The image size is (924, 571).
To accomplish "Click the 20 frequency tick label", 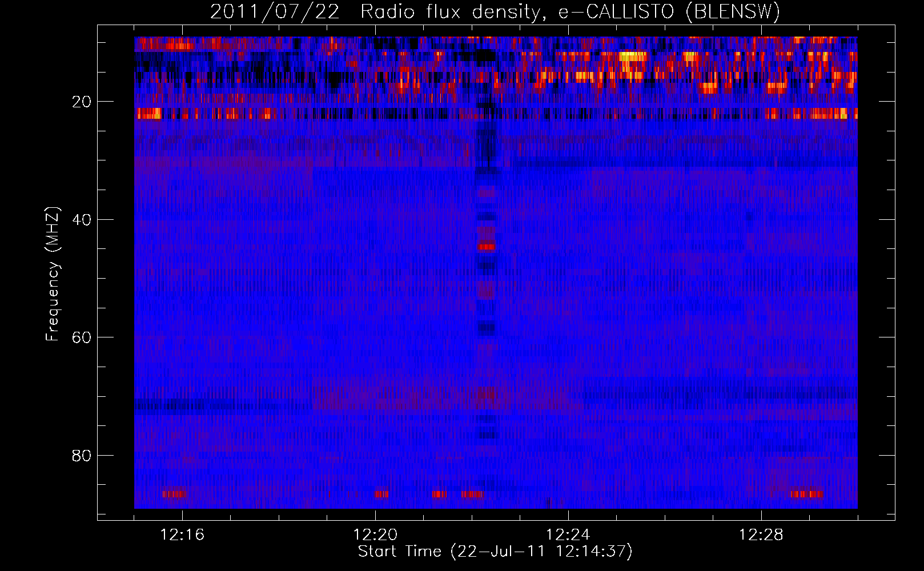I will 82,102.
